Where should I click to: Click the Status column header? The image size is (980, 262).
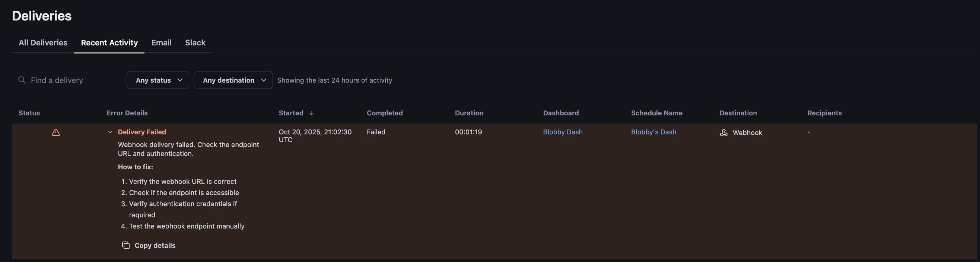tap(29, 113)
